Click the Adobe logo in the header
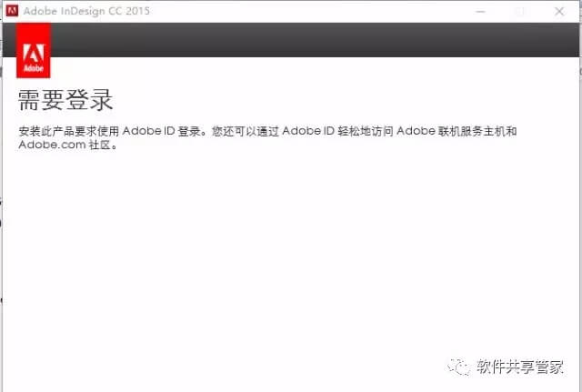 (34, 51)
